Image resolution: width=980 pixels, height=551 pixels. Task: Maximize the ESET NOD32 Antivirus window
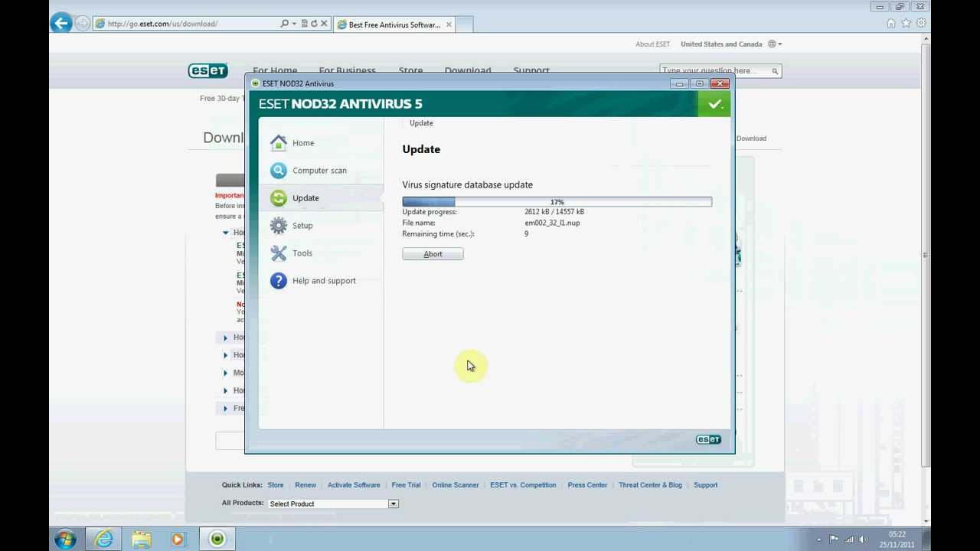click(699, 83)
